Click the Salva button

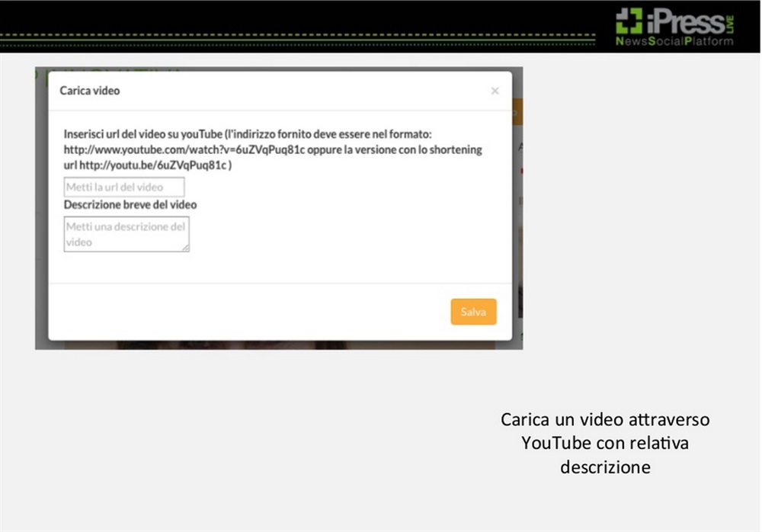coord(473,312)
